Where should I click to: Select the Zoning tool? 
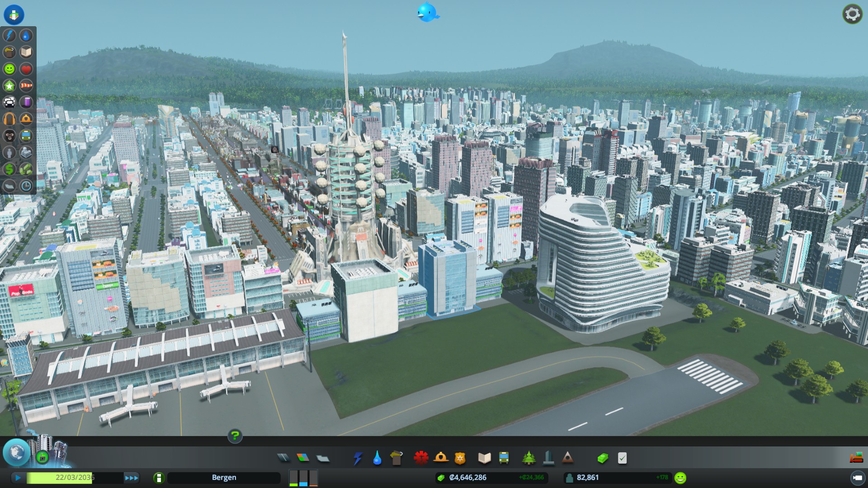pyautogui.click(x=303, y=458)
